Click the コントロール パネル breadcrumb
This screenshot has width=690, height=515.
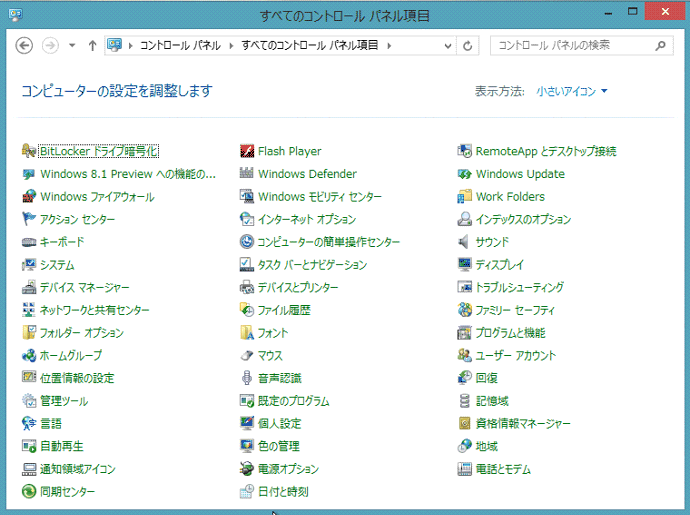180,45
